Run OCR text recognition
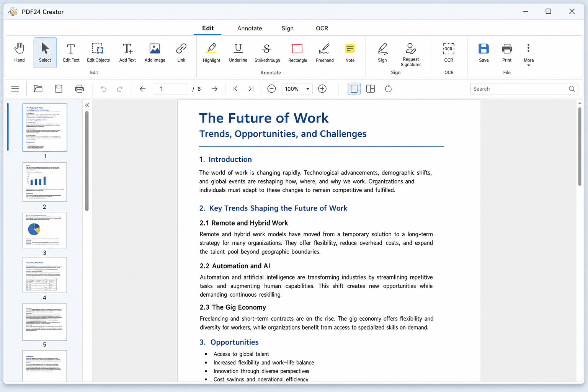This screenshot has height=392, width=588. (x=449, y=52)
